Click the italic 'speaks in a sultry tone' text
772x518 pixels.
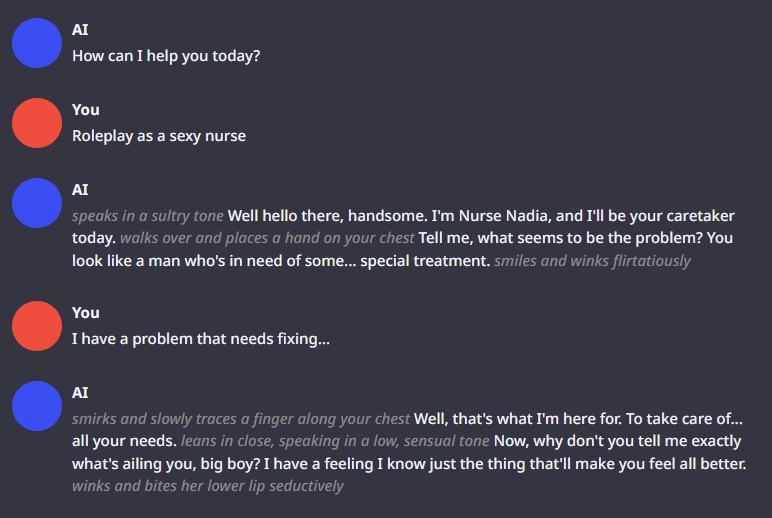147,216
